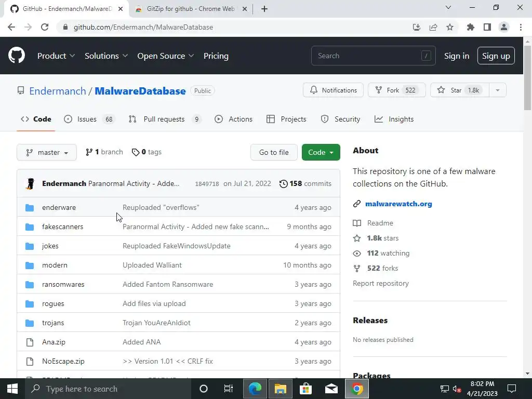Viewport: 532px width, 399px height.
Task: Open a new tab with plus icon
Action: click(264, 9)
